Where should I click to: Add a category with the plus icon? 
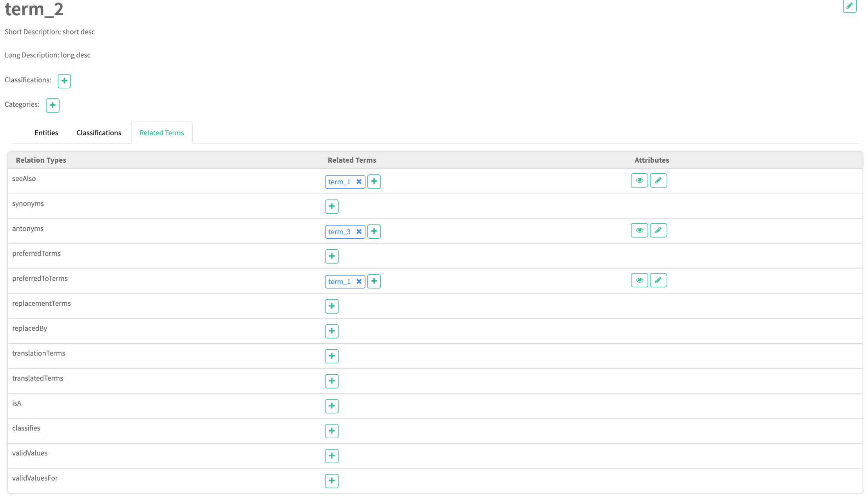pyautogui.click(x=52, y=105)
